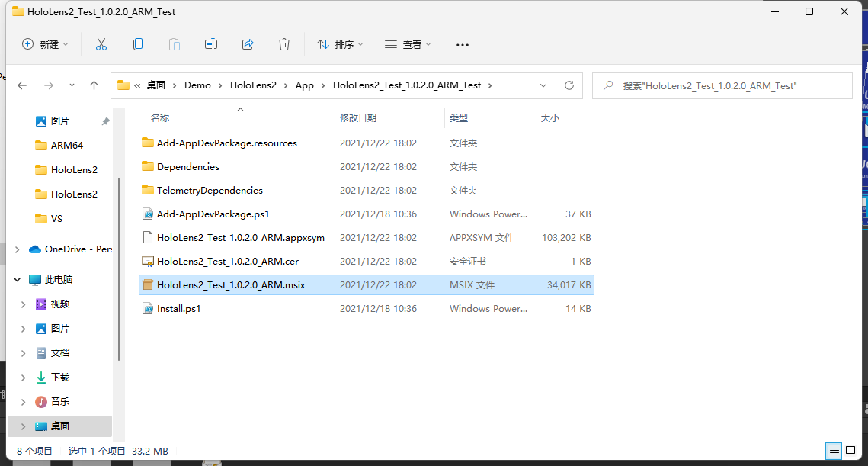Expand 文档 folder in navigation tree
868x466 pixels.
click(24, 353)
